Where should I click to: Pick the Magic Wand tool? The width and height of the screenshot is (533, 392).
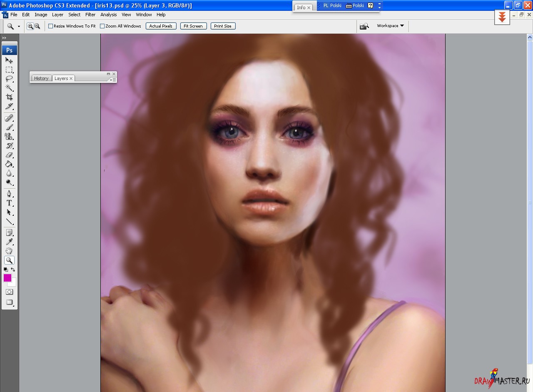[x=9, y=88]
